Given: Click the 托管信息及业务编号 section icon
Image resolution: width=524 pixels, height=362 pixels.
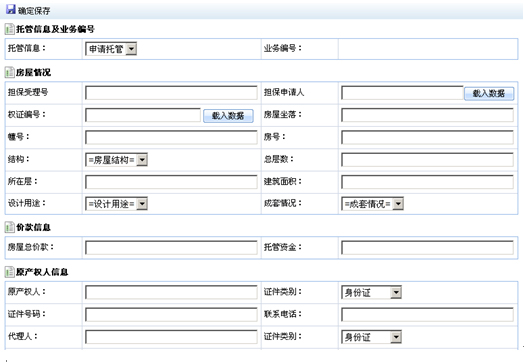Looking at the screenshot, I should point(9,29).
